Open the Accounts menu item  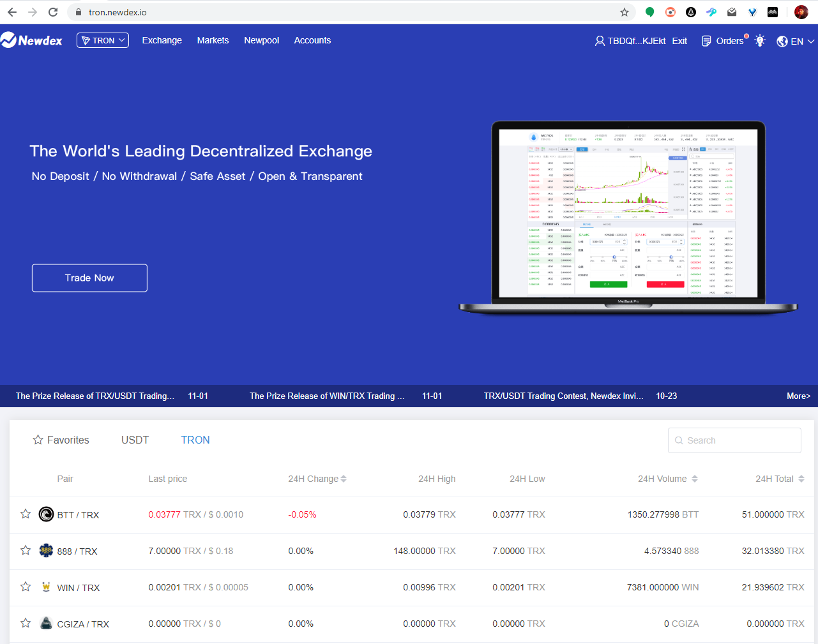pos(312,40)
